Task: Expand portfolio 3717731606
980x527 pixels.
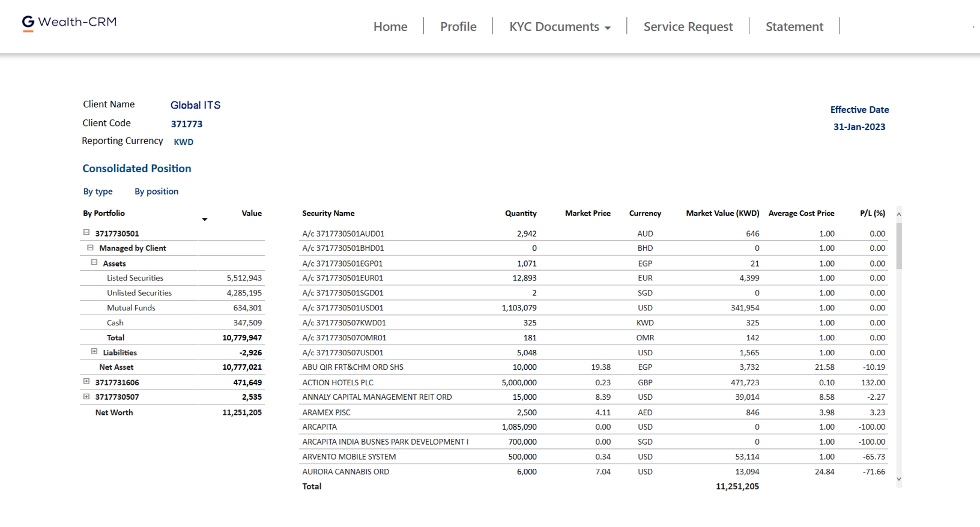Action: [x=86, y=381]
